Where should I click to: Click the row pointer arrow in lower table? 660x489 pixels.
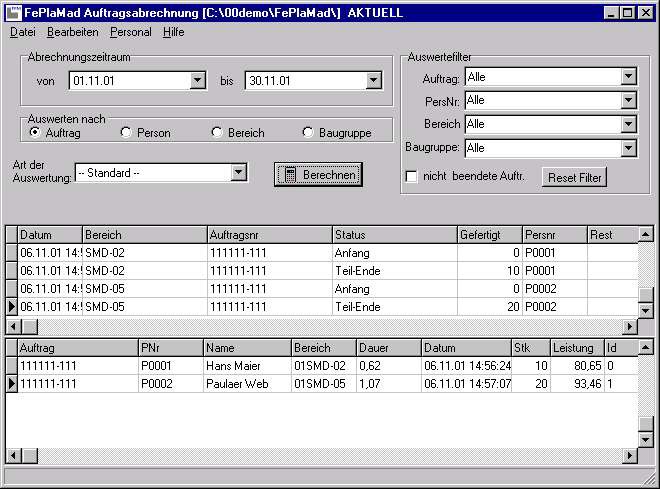click(x=11, y=384)
